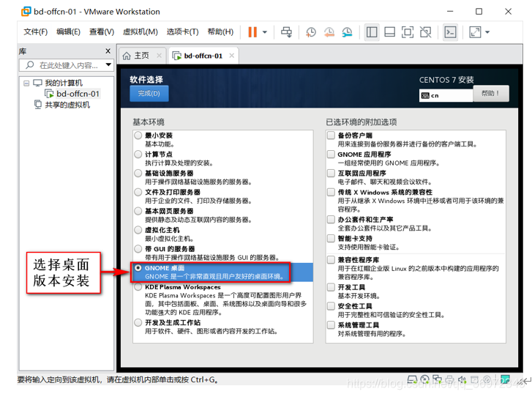
Task: Take a snapshot with clock-plus icon
Action: (x=311, y=32)
